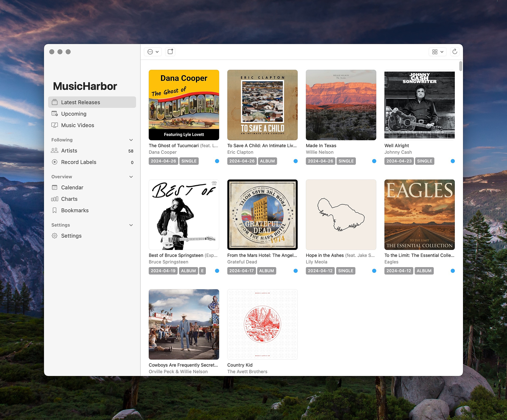
Task: Toggle unread dot for Ghost of Tucumcari
Action: [217, 161]
